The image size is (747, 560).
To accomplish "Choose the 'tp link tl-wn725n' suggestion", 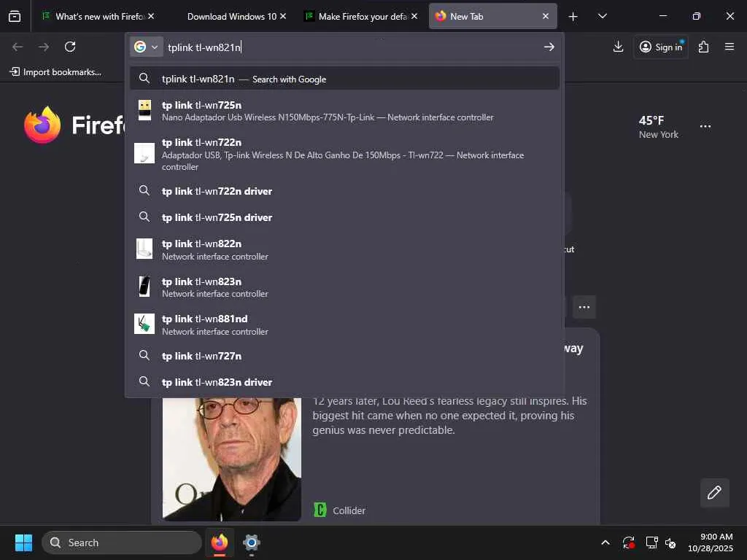I will [344, 111].
